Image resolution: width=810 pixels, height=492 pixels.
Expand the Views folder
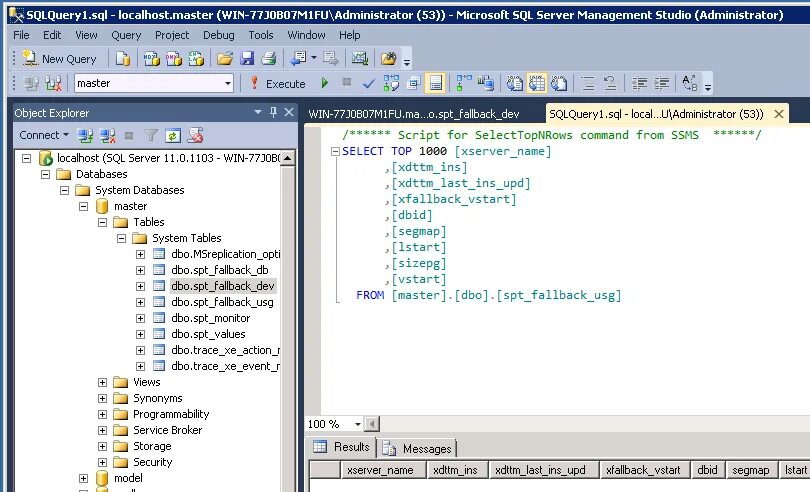pos(102,382)
